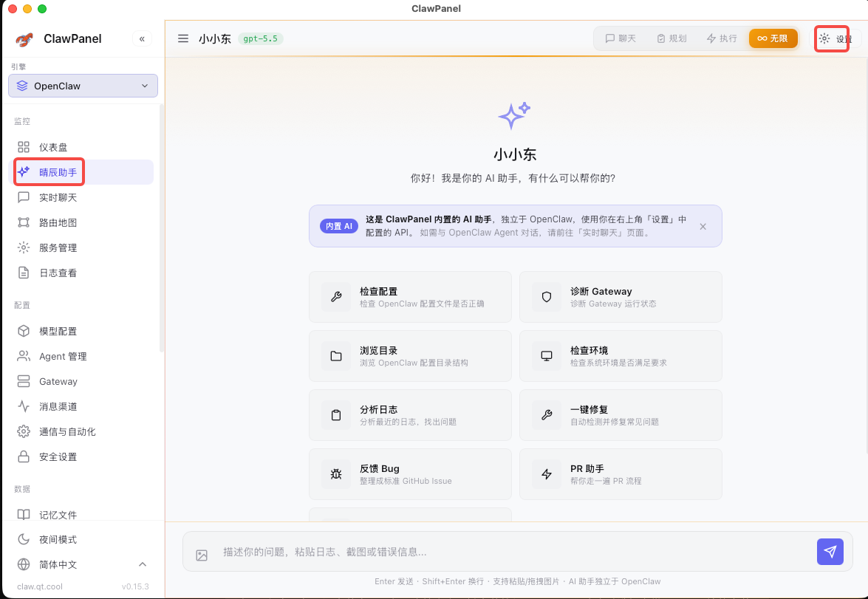Click the 反馈 Bug bug icon
Image resolution: width=868 pixels, height=599 pixels.
click(x=336, y=474)
